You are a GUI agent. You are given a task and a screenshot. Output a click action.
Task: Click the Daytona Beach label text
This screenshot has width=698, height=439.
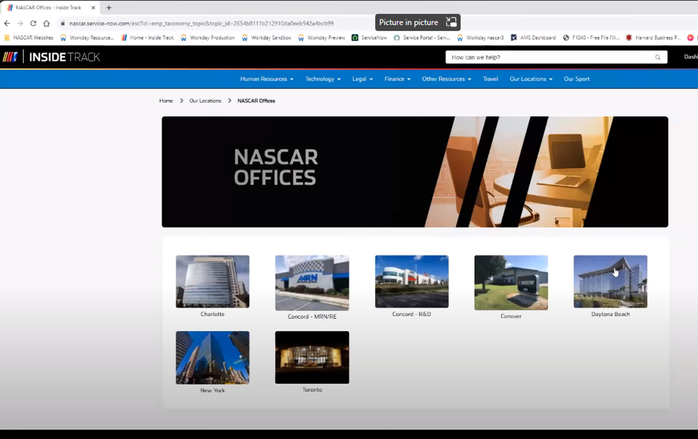(x=610, y=314)
